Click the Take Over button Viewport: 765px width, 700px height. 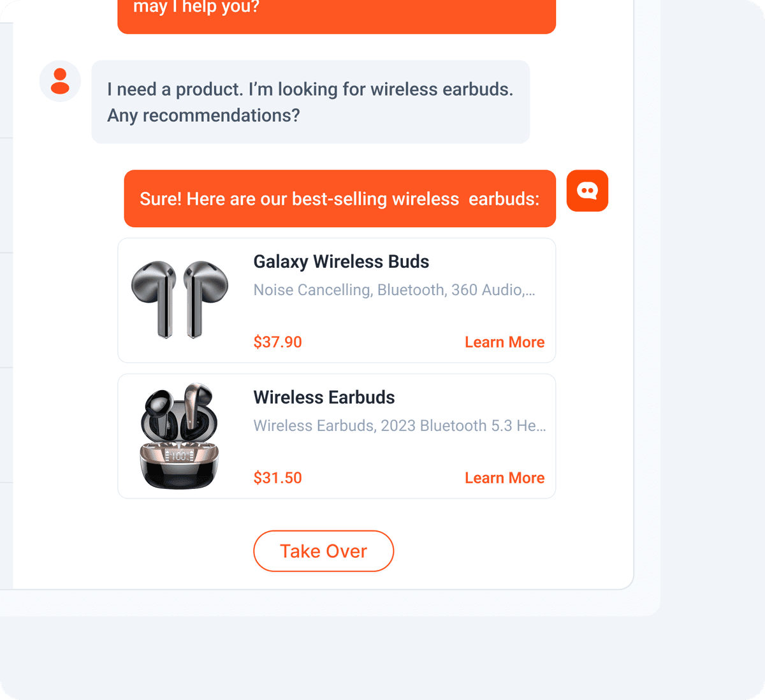(x=323, y=551)
